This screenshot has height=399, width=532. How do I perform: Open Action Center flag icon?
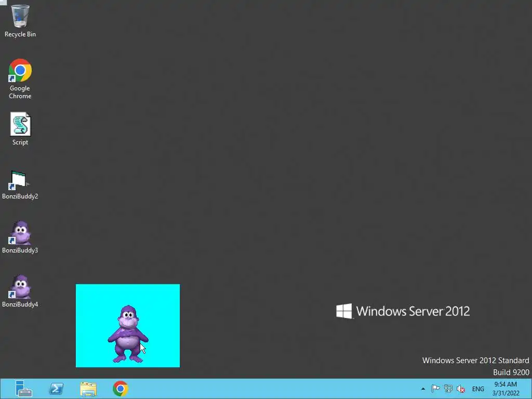(436, 389)
